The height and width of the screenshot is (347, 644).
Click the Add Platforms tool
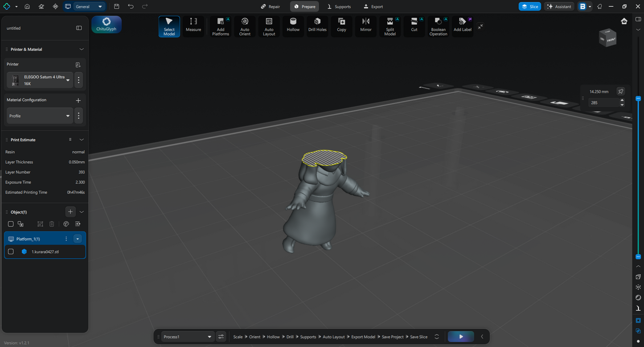pyautogui.click(x=221, y=27)
